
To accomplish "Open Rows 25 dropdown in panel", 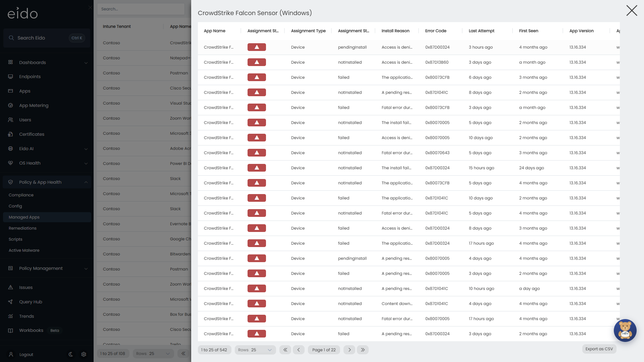I will [x=255, y=350].
